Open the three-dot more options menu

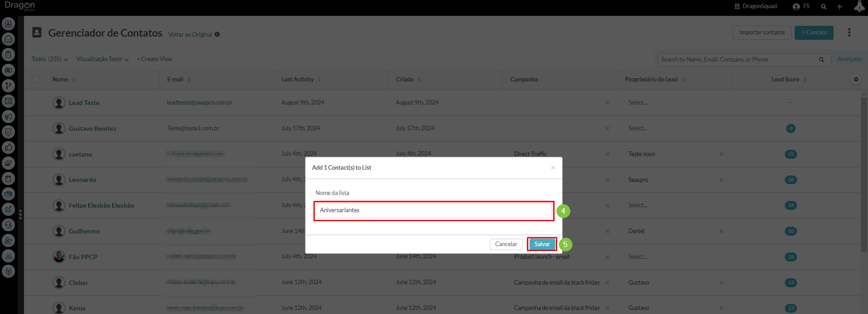(849, 32)
